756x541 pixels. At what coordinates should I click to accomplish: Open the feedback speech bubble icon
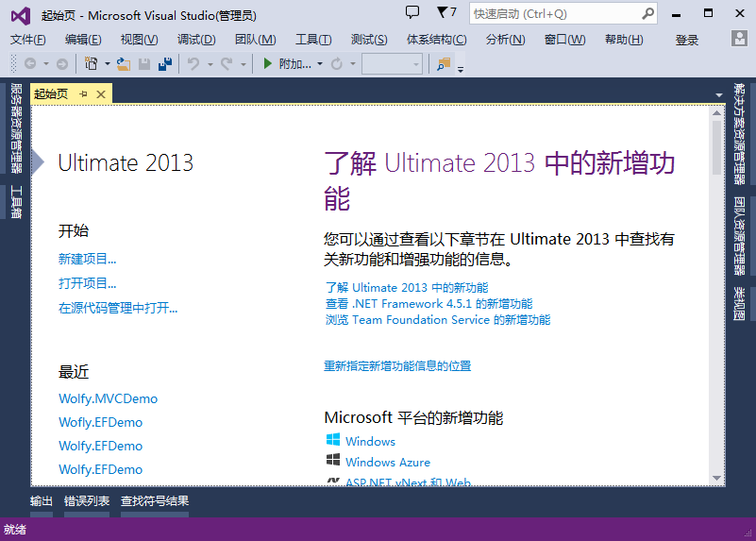[412, 12]
